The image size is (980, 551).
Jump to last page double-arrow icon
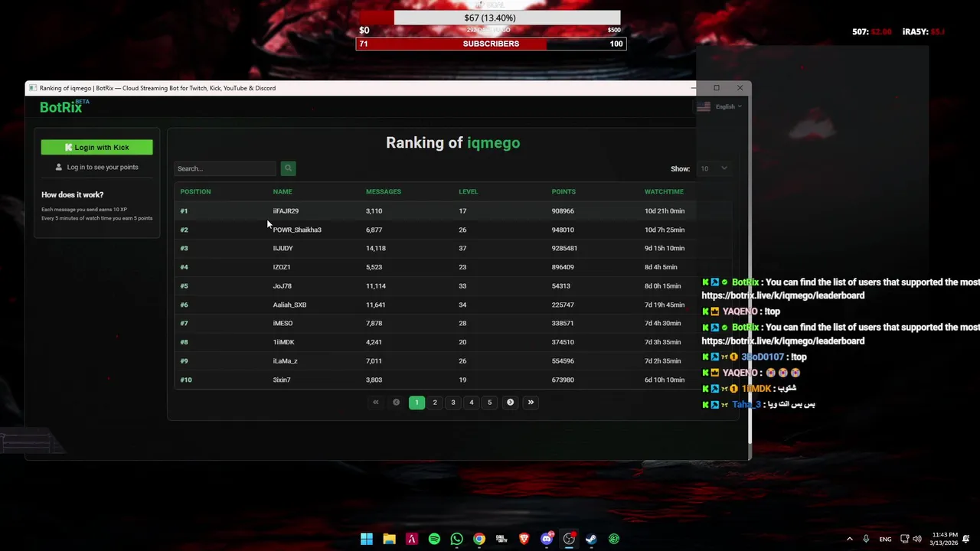click(x=531, y=403)
